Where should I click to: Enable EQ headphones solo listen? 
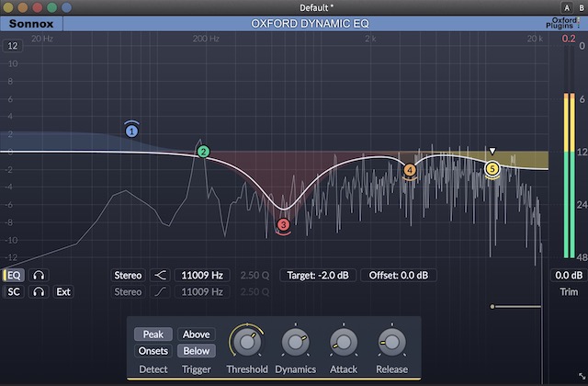coord(40,275)
